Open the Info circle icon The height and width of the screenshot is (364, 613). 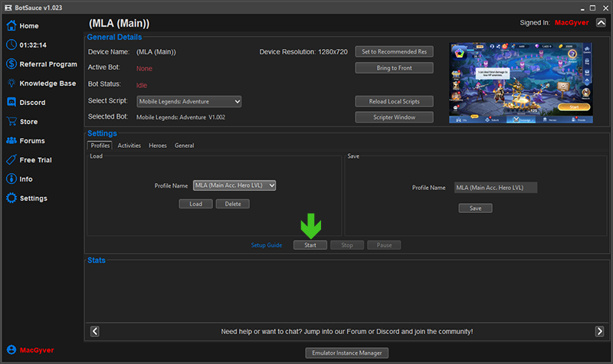[x=11, y=179]
